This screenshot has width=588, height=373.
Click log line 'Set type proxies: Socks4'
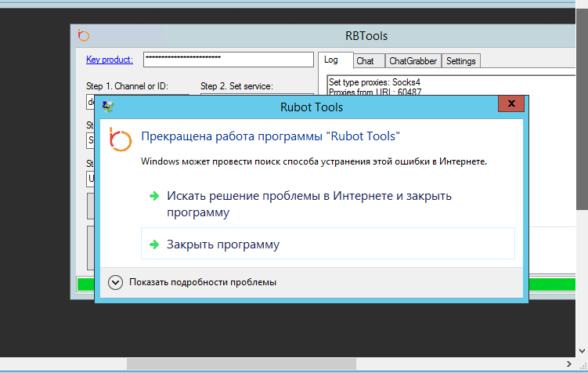coord(374,82)
